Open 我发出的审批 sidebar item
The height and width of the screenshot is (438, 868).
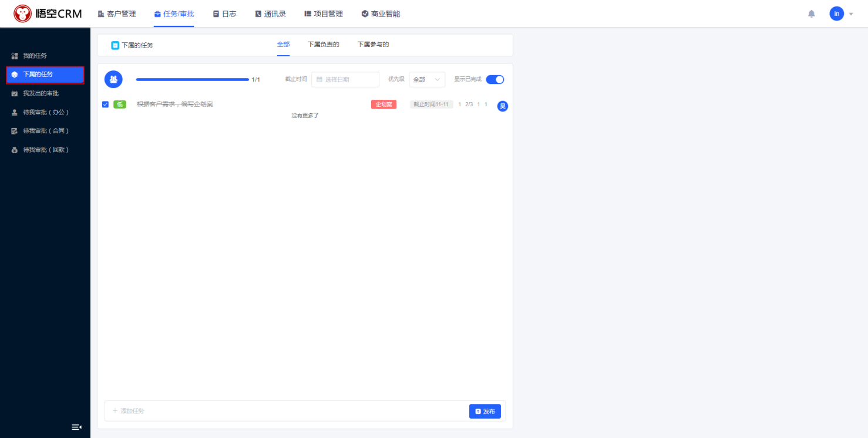[41, 93]
